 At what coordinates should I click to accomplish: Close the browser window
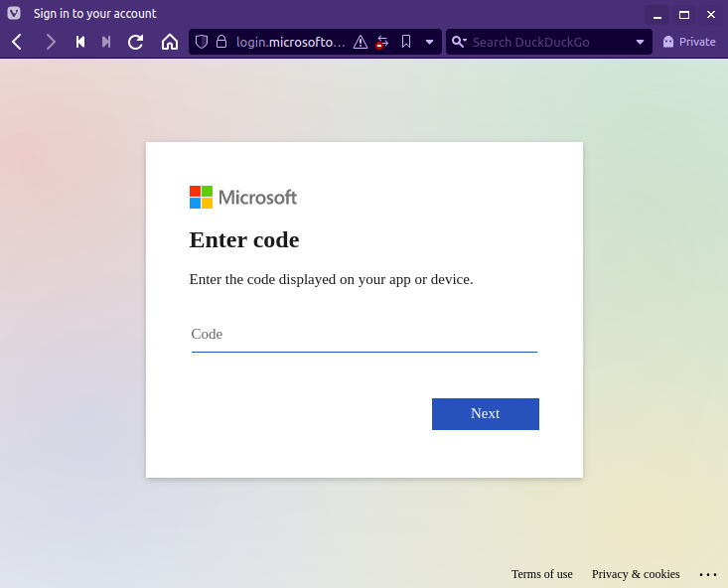pyautogui.click(x=711, y=15)
